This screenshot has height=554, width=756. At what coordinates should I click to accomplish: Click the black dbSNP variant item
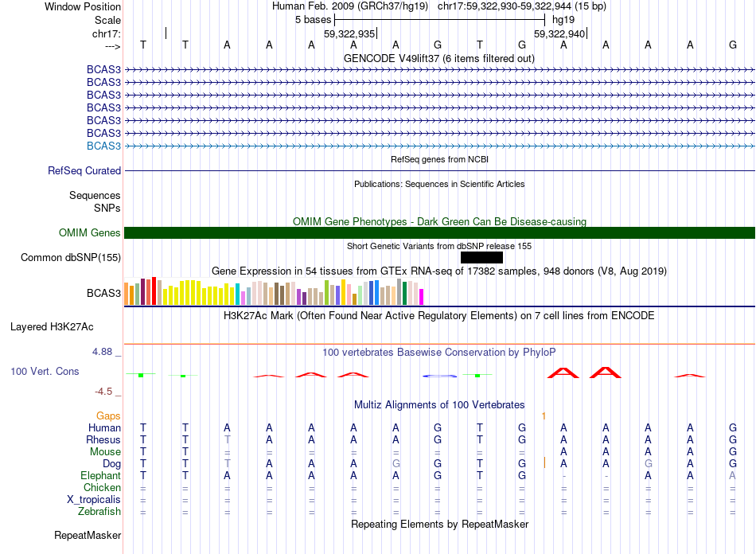tap(481, 257)
